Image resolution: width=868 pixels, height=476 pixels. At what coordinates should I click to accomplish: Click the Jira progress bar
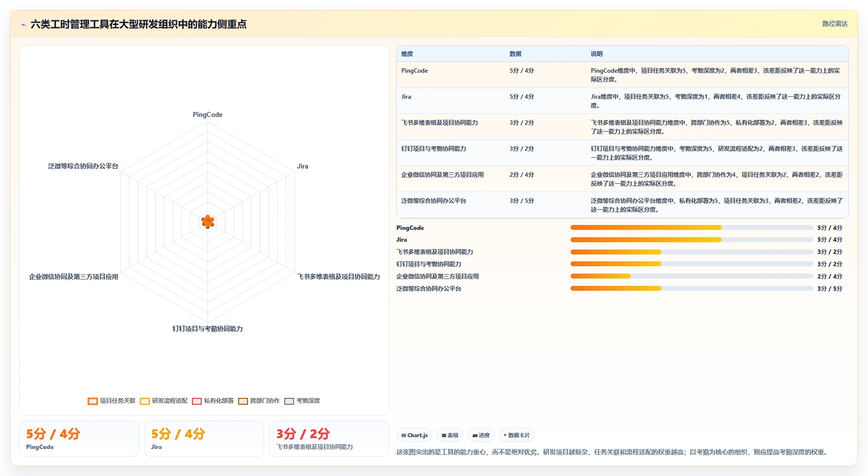point(692,240)
